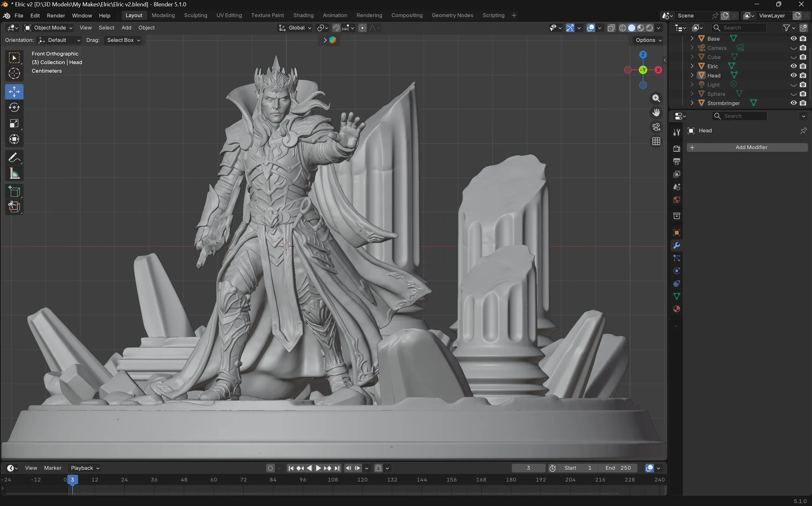Switch to the Sculpting workspace tab

tap(196, 15)
